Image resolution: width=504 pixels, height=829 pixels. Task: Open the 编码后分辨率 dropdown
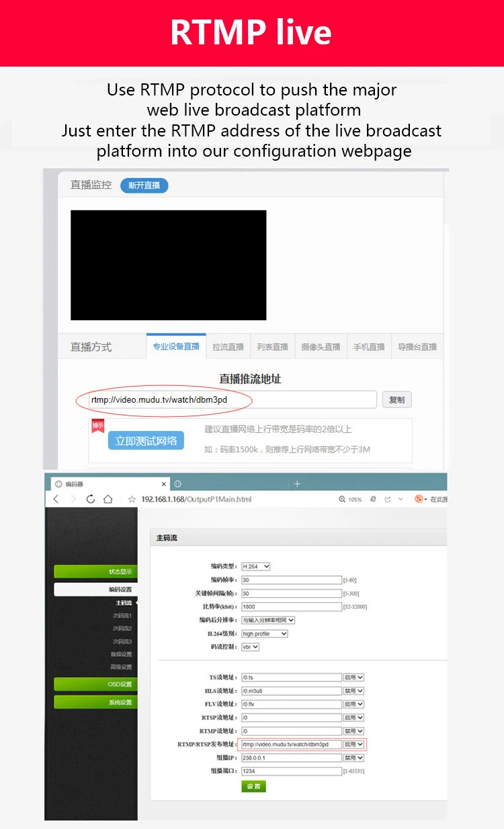tap(268, 620)
